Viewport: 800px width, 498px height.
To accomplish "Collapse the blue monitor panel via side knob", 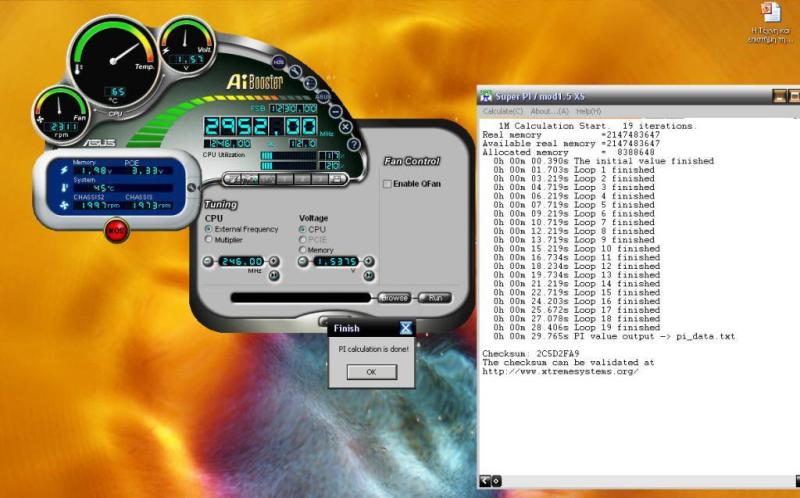I will (191, 187).
